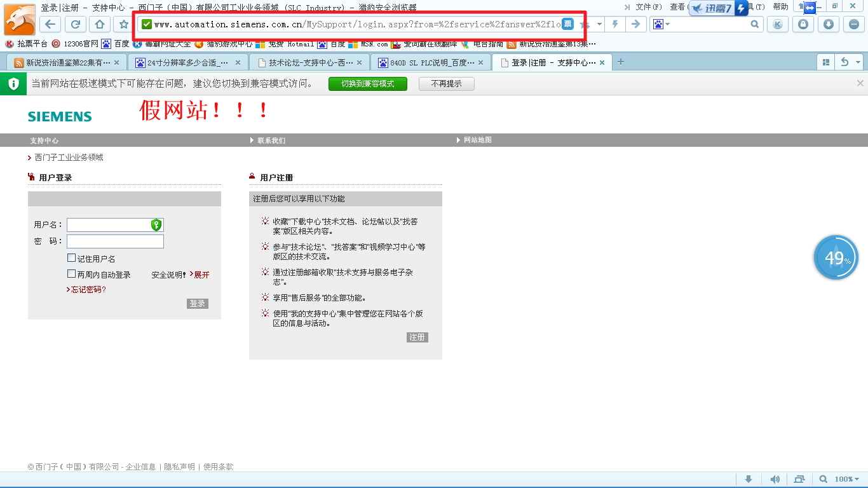868x488 pixels.
Task: Reload the page with the refresh button
Action: pos(75,24)
